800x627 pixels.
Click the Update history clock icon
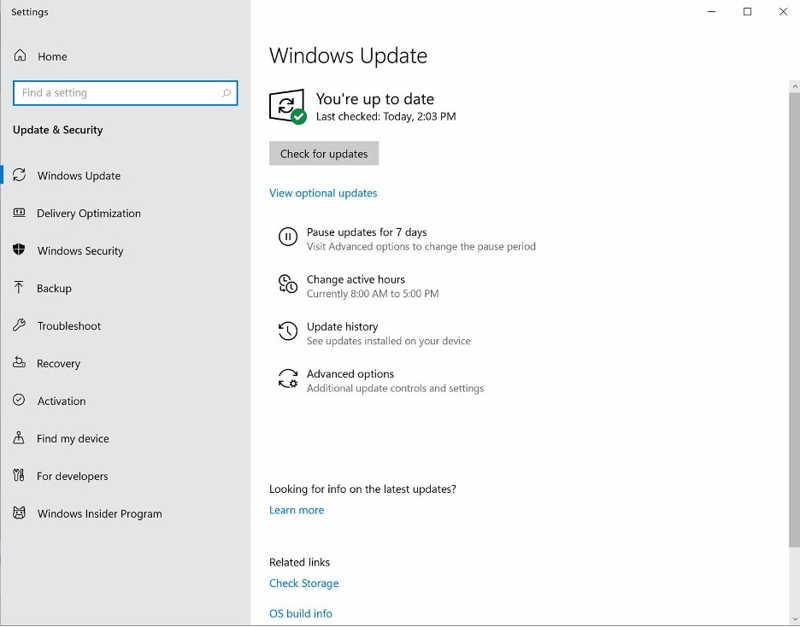pos(288,331)
